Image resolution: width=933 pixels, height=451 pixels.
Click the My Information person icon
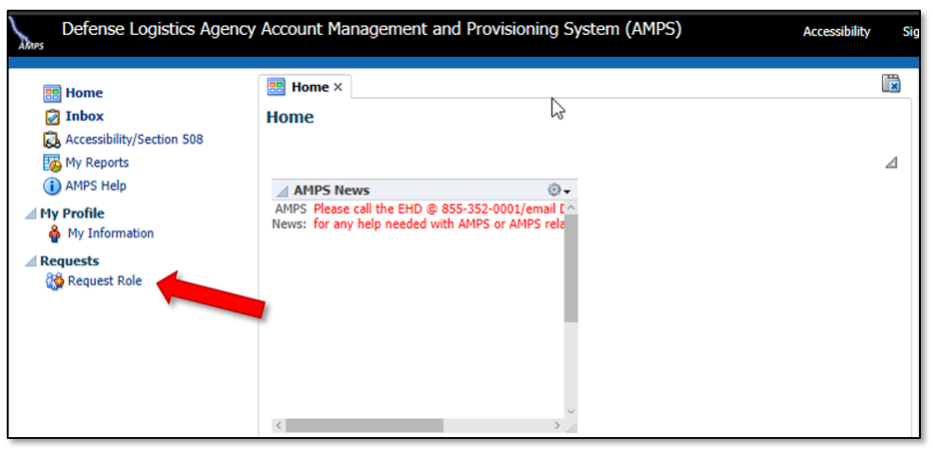[55, 234]
